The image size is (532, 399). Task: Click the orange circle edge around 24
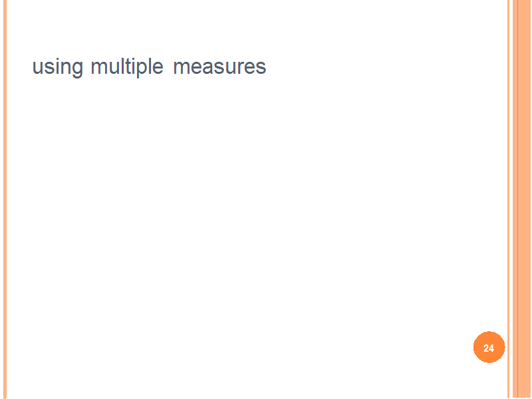point(489,332)
